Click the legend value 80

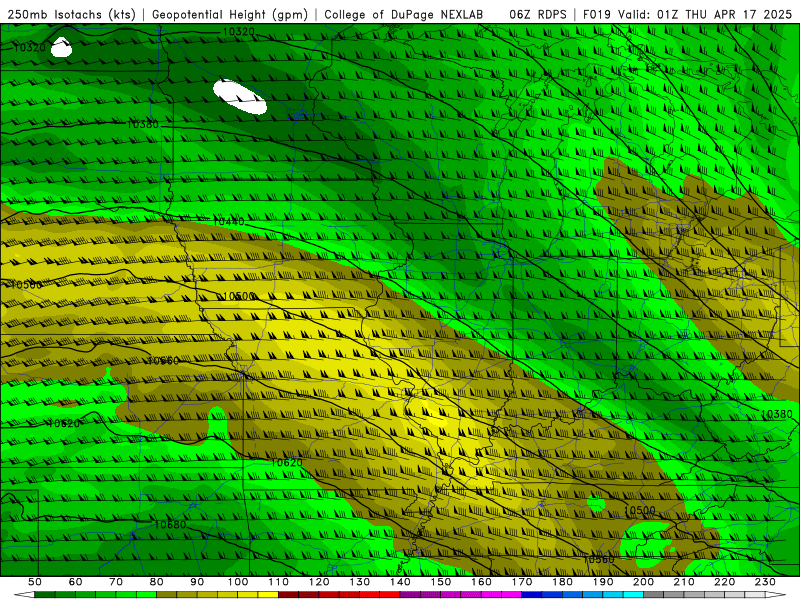point(156,582)
